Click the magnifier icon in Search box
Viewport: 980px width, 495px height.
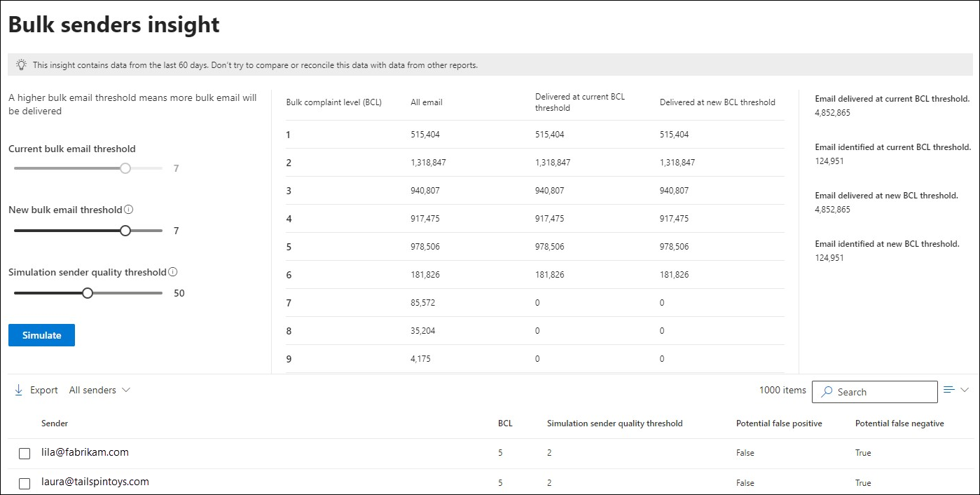pos(827,392)
